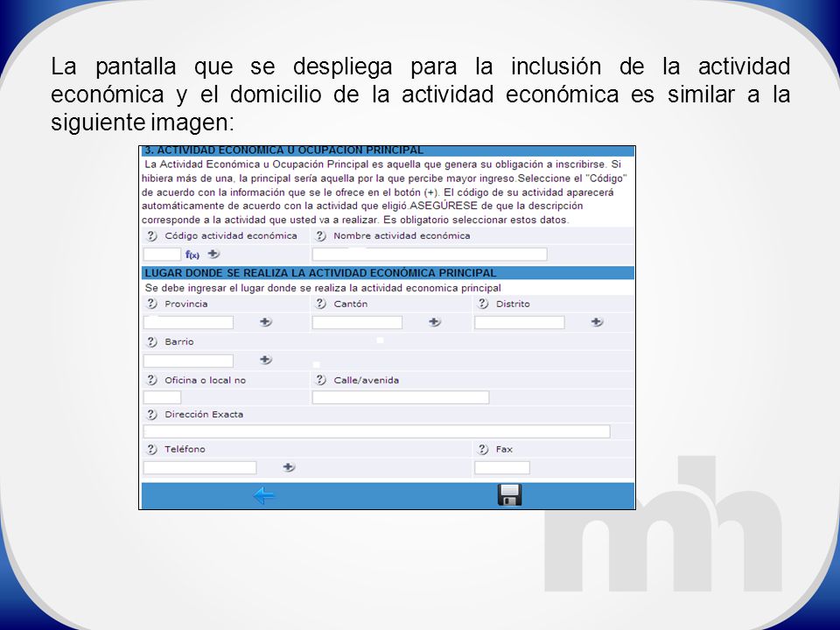Screen dimensions: 840x630
Task: Click the Provincia input field
Action: pyautogui.click(x=189, y=323)
